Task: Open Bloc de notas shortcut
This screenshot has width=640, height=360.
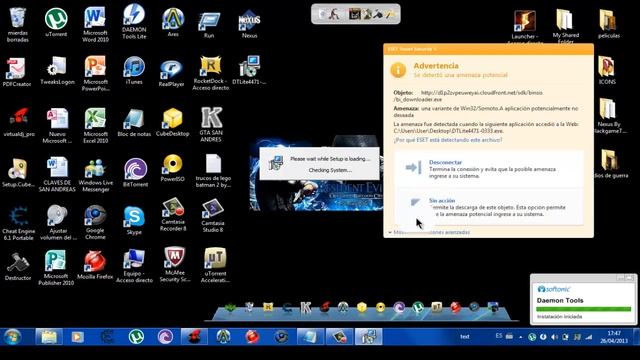Action: pos(134,119)
